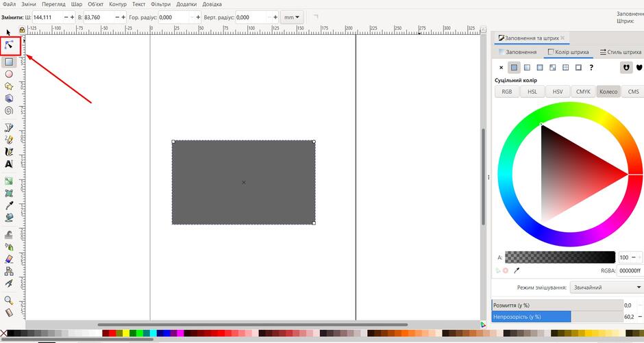Switch color mode to RGB

(507, 92)
